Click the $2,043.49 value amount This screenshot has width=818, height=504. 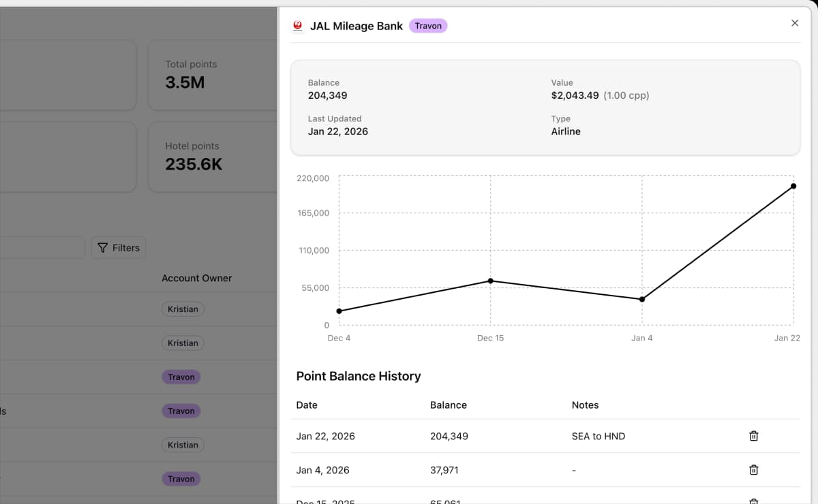(x=575, y=95)
